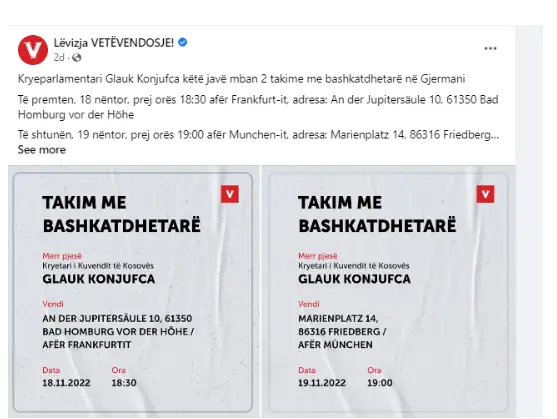Screen dimensions: 557x419
Task: Open the three-dot post options menu
Action: point(490,48)
